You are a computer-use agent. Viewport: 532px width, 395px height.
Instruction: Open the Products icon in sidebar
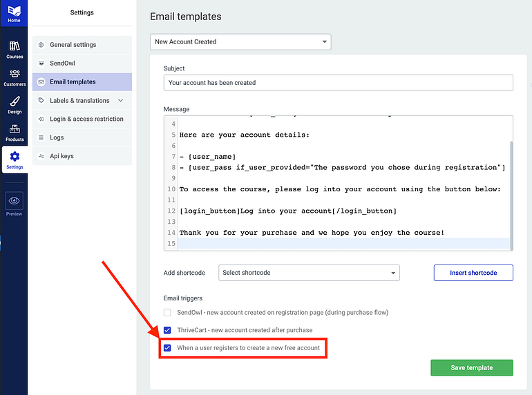[15, 130]
